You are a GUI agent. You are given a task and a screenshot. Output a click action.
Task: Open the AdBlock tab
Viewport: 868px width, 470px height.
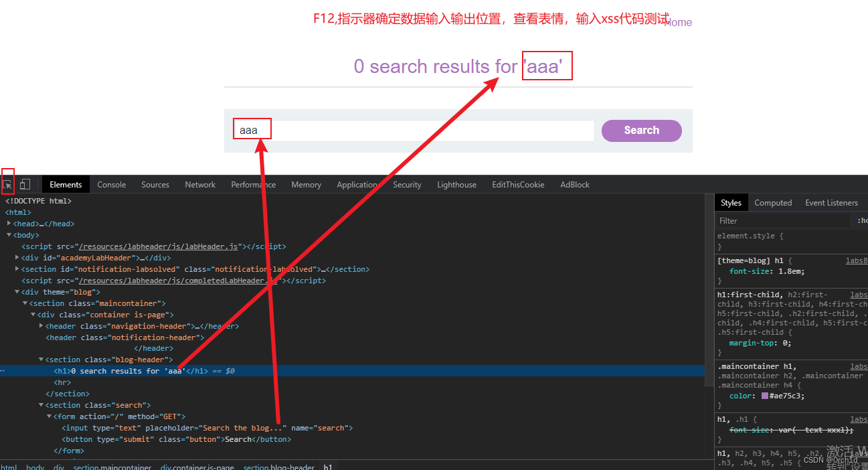[x=575, y=185]
